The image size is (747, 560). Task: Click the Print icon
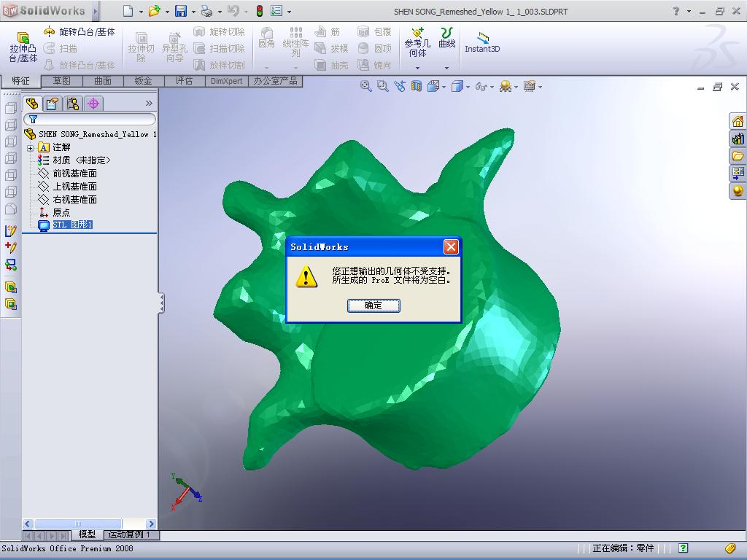click(206, 11)
